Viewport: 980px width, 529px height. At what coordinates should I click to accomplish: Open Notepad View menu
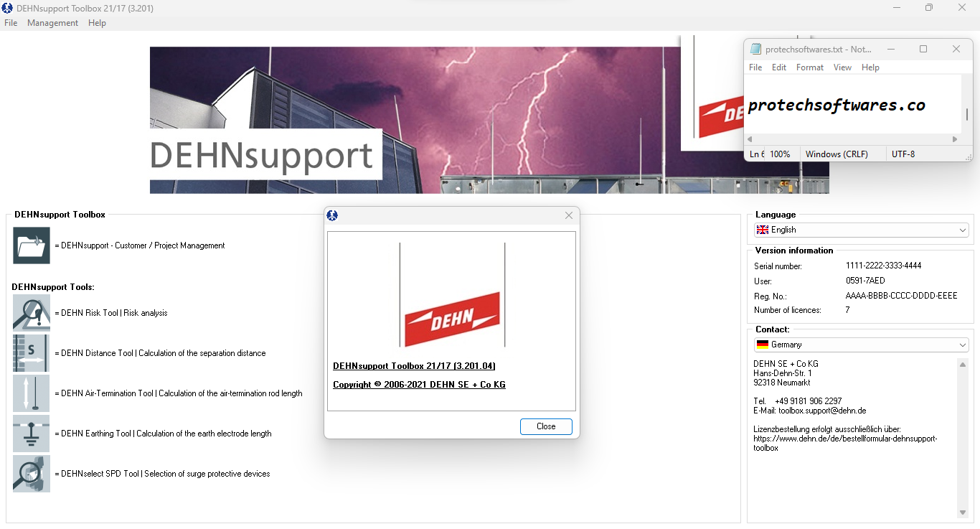(x=842, y=67)
